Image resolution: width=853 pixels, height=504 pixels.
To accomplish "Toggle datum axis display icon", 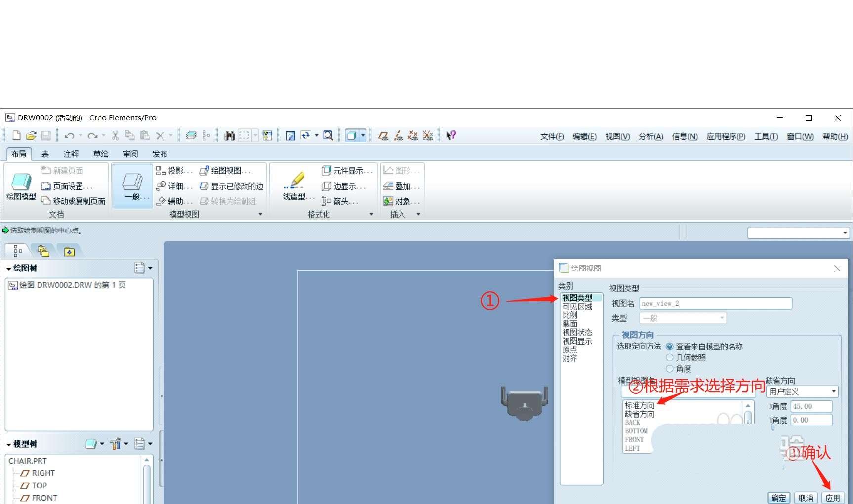I will (x=398, y=135).
